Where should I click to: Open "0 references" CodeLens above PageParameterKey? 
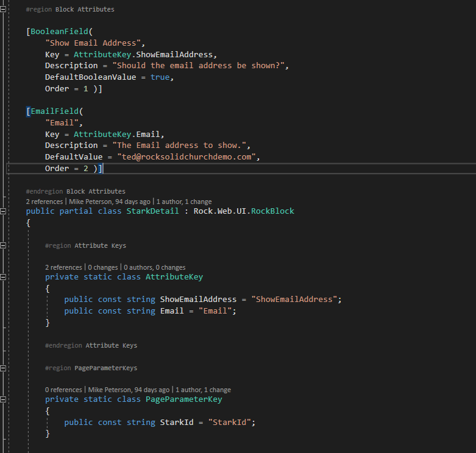(x=63, y=390)
